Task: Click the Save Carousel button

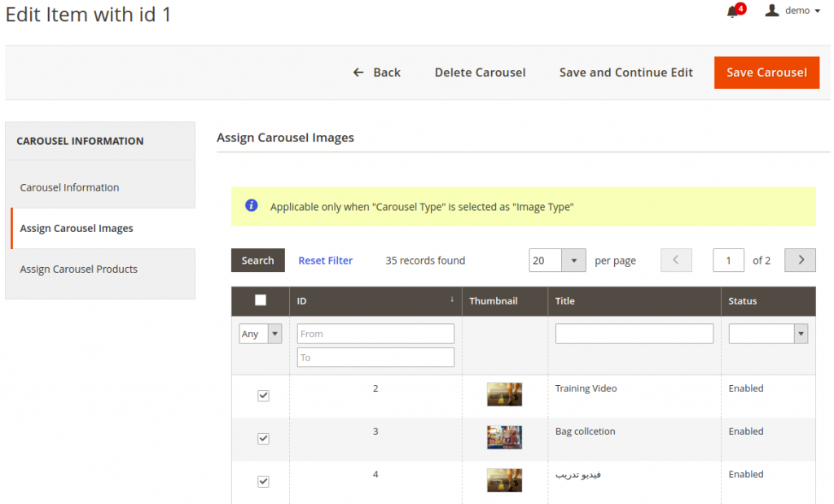Action: point(766,72)
